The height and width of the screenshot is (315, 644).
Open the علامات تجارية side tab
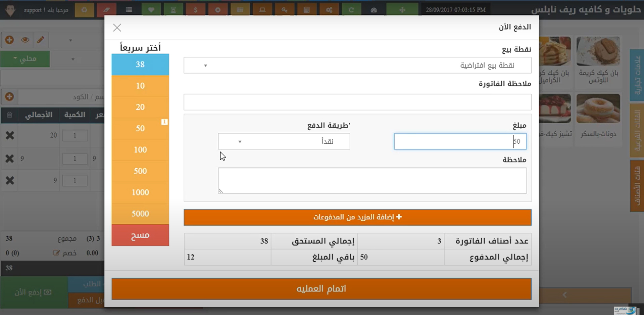pos(637,75)
